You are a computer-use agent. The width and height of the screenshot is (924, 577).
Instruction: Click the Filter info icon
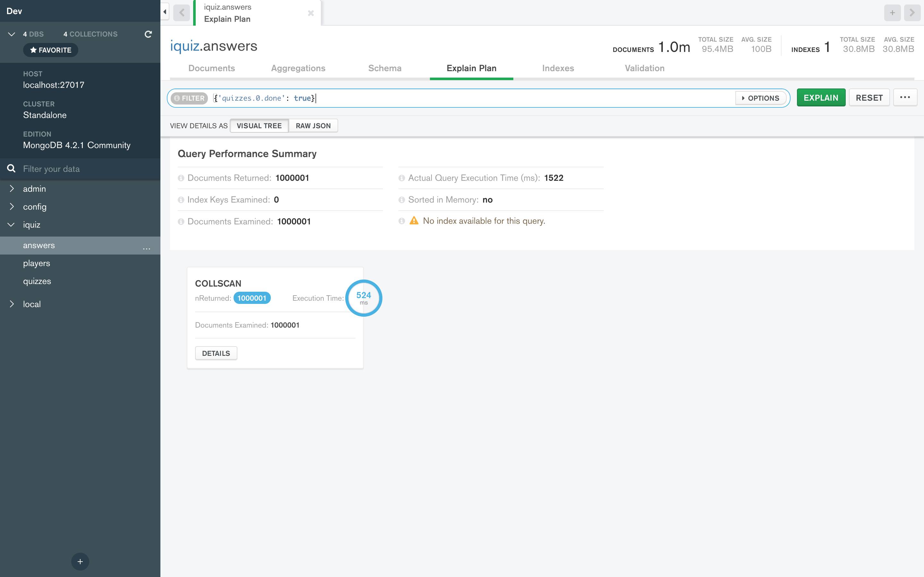tap(177, 98)
